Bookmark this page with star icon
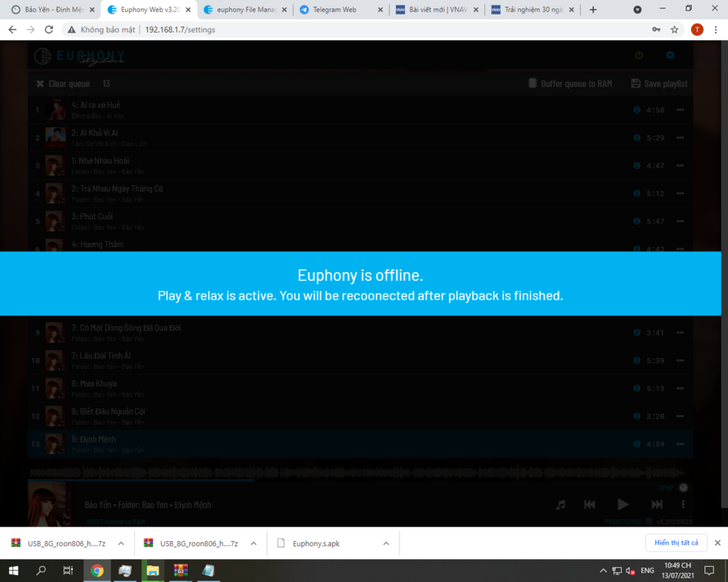Screen dimensions: 728x582 [x=675, y=30]
